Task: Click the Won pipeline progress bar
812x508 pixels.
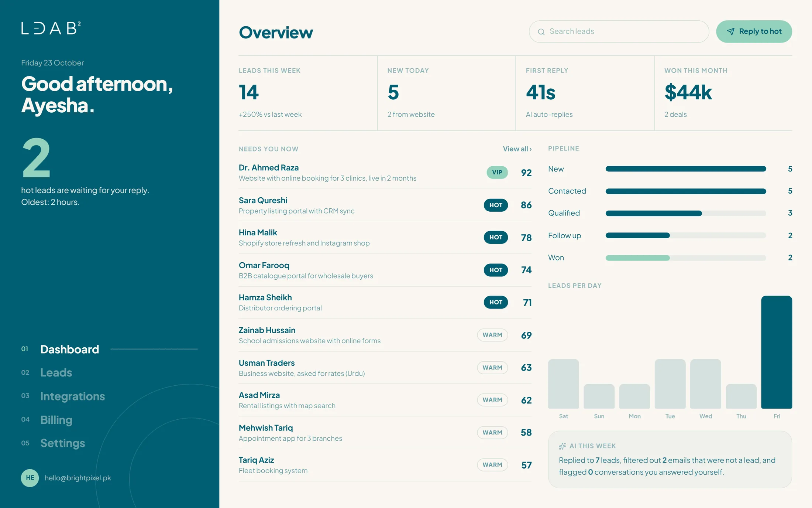Action: coord(686,258)
